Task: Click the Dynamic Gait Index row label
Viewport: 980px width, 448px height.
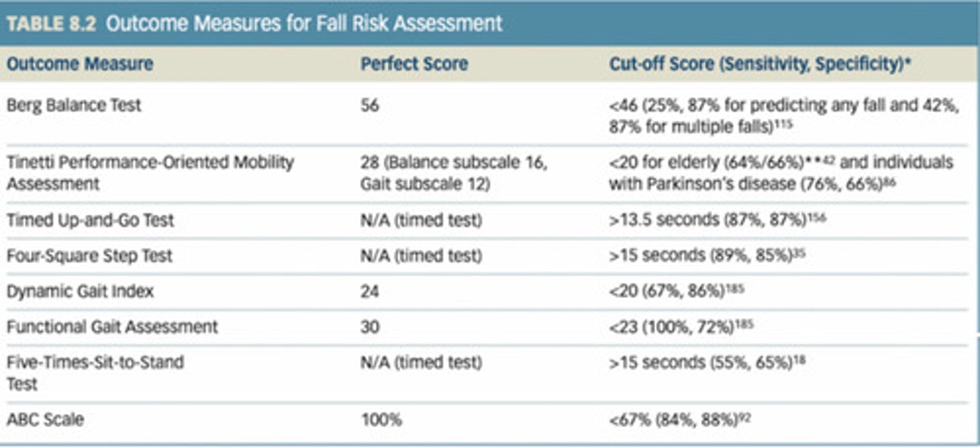Action: tap(80, 292)
